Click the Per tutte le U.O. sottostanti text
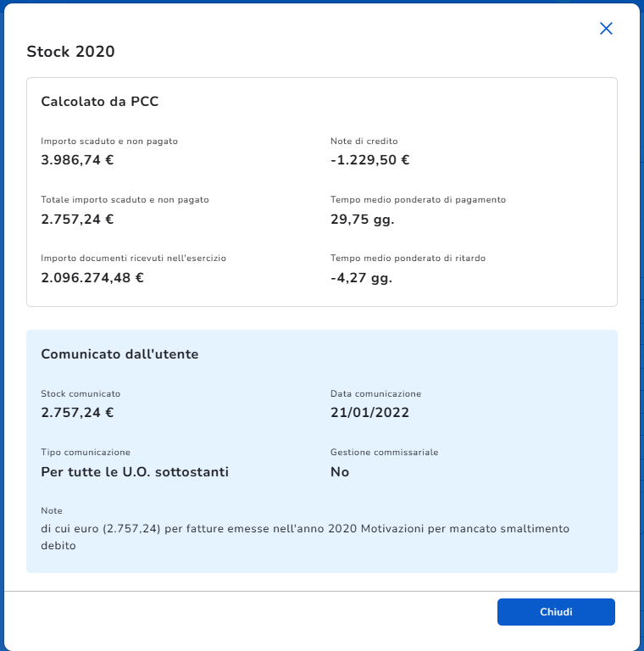Viewport: 644px width, 651px height. [135, 471]
